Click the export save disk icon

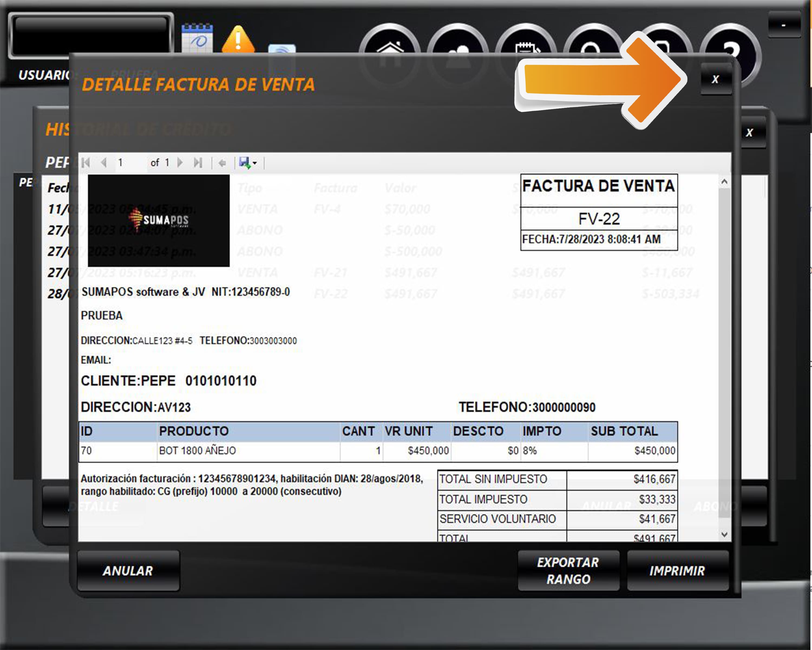(244, 163)
